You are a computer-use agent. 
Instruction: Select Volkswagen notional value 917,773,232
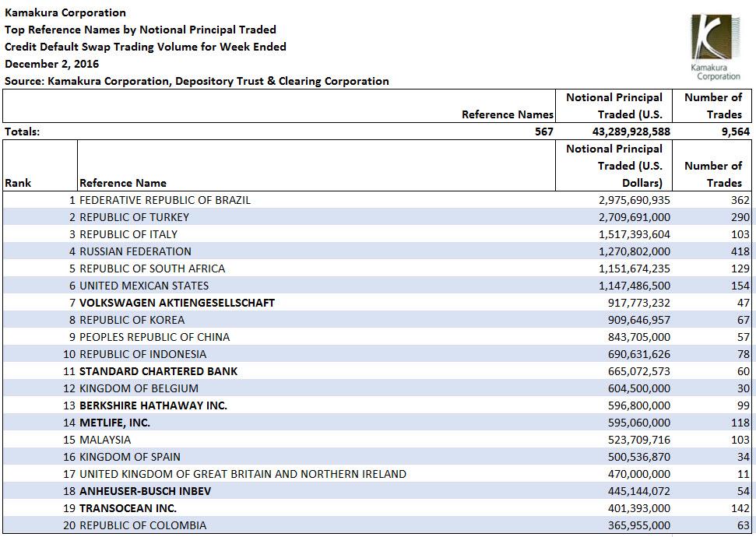point(639,303)
